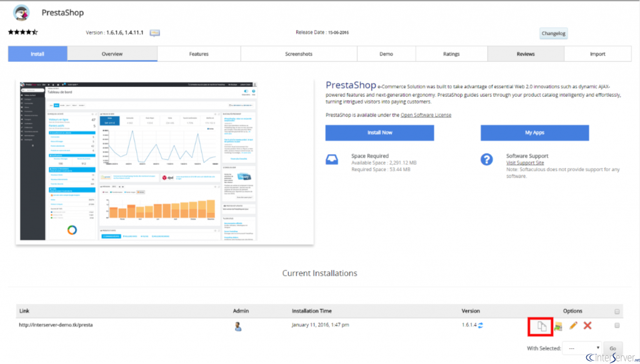Screen dimensions: 640x364
Task: Click the PrestaShop logo icon
Action: [21, 13]
